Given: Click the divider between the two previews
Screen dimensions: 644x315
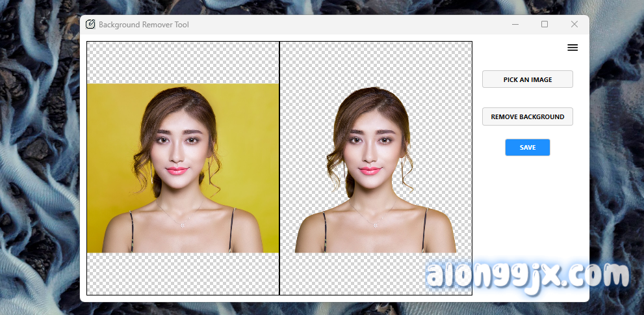Looking at the screenshot, I should [x=279, y=168].
